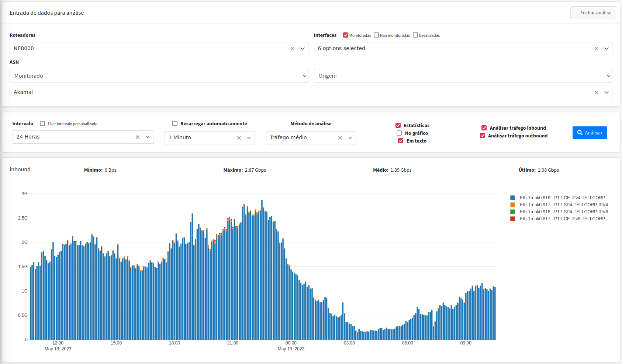622x364 pixels.
Task: Clear the 1 Minuto setting using the × icon
Action: 239,137
